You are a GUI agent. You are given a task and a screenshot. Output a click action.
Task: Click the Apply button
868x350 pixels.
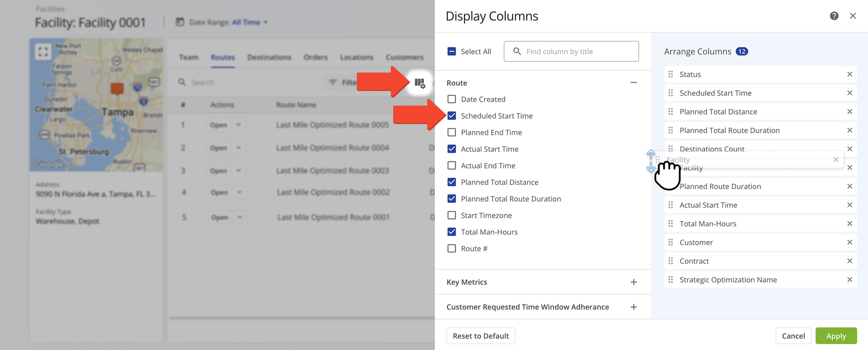pyautogui.click(x=836, y=336)
